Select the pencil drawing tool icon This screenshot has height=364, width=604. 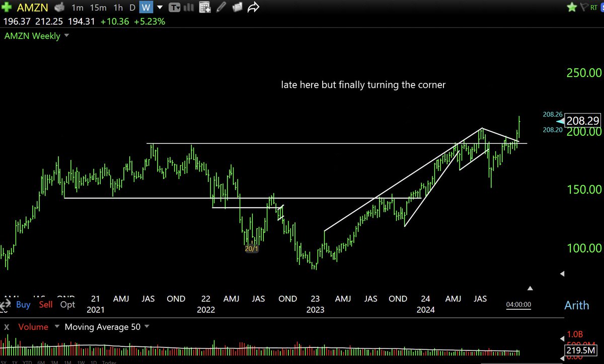point(220,8)
